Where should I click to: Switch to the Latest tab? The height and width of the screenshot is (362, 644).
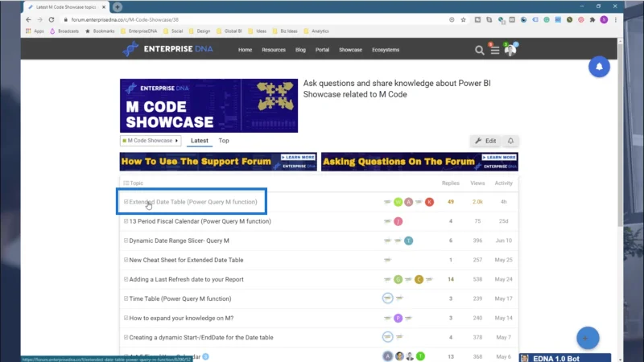[199, 141]
